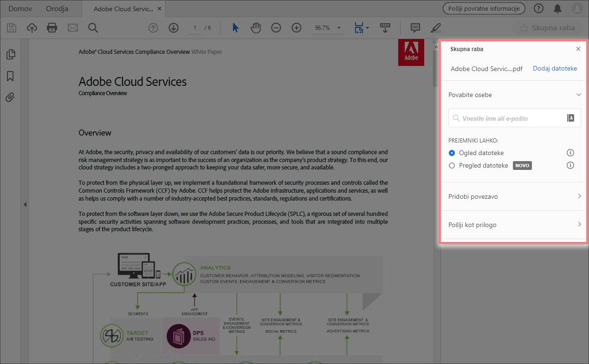
Task: Open the user profile avatar
Action: [x=577, y=8]
